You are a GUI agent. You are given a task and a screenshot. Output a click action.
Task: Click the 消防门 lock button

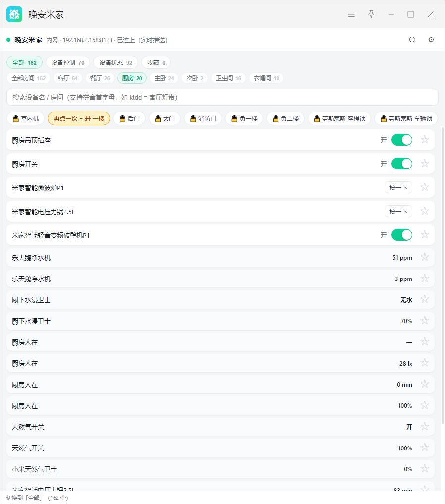(x=203, y=118)
